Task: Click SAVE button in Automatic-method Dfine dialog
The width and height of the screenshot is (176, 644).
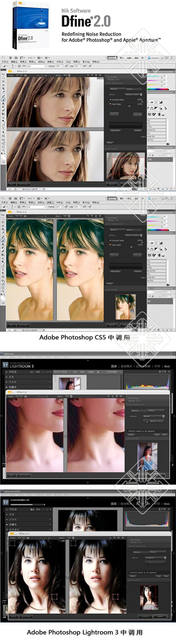Action: (x=160, y=616)
